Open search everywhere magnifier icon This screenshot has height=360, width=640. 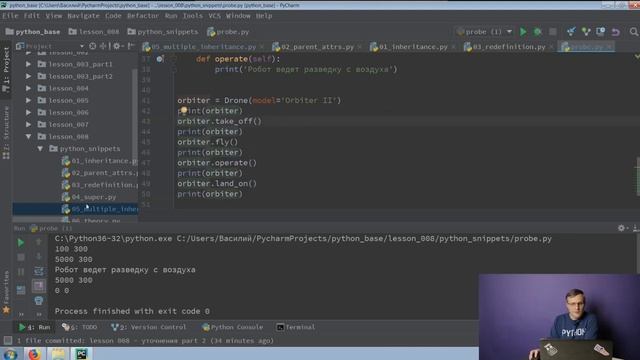point(633,32)
